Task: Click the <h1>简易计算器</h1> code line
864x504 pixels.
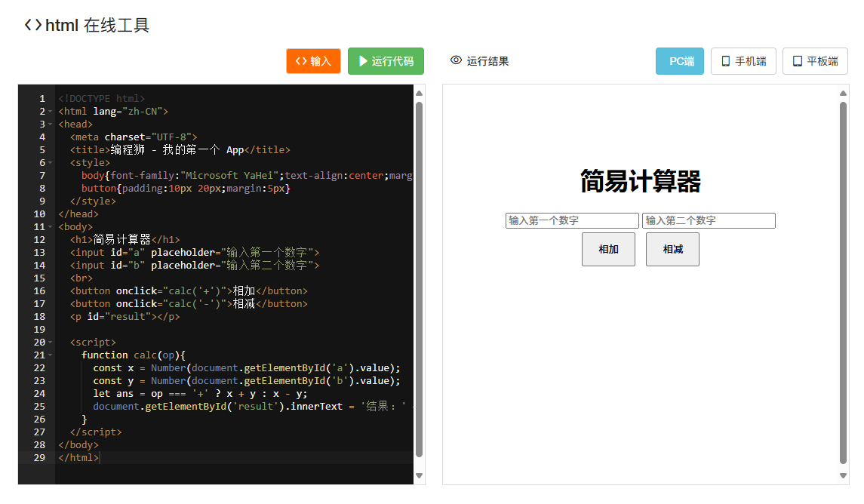Action: tap(125, 240)
